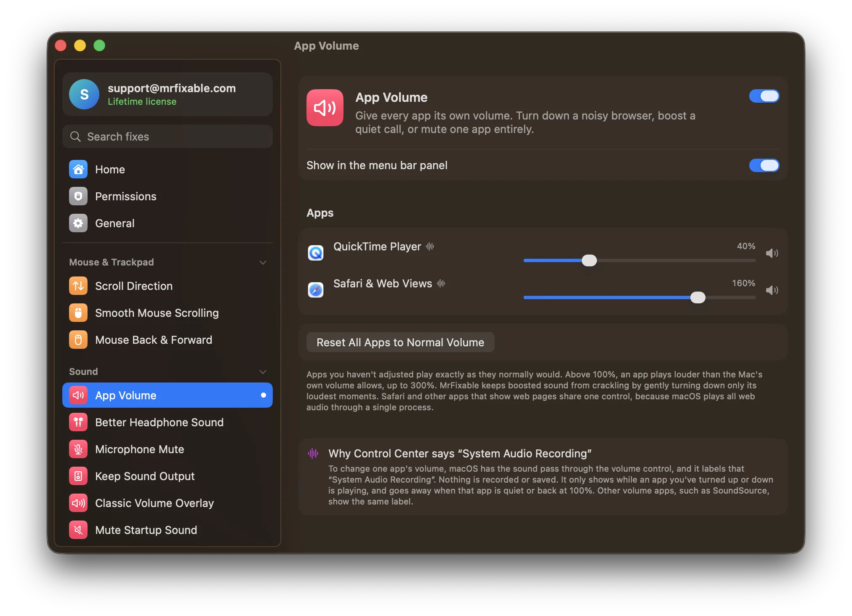Viewport: 852px width, 616px height.
Task: Click the Apps section heading
Action: [320, 213]
